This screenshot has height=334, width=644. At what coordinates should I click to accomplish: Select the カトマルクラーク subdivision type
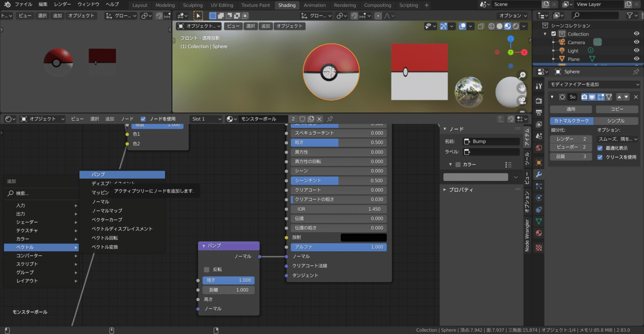(x=571, y=121)
